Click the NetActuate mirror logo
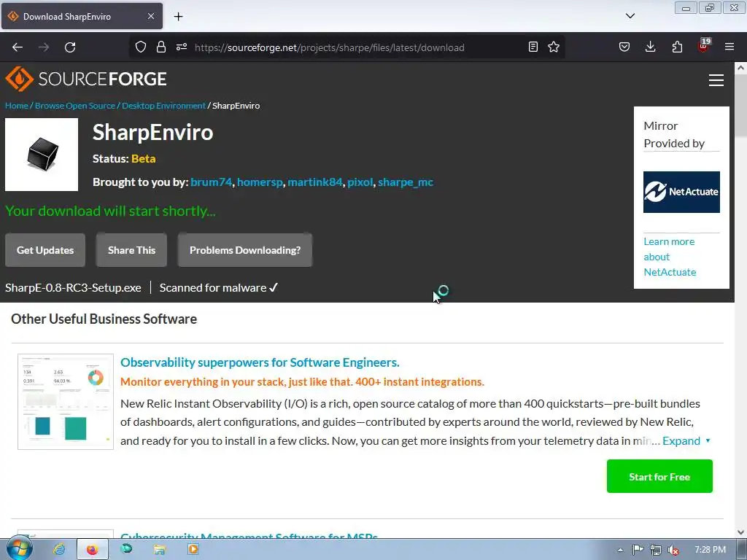This screenshot has height=560, width=747. 681,192
